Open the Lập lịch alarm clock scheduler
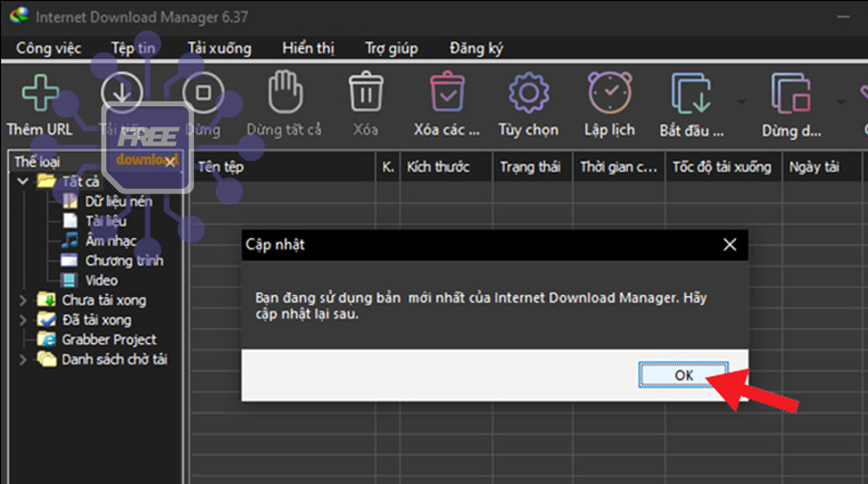This screenshot has height=484, width=868. tap(610, 93)
